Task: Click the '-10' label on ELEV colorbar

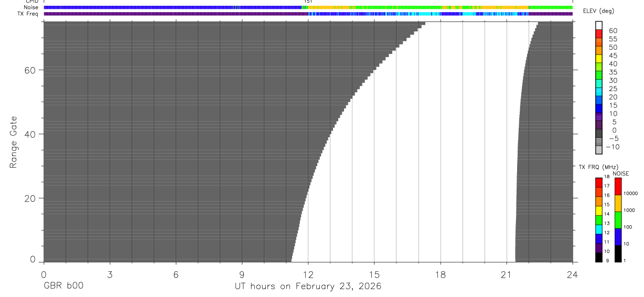Action: pos(612,147)
